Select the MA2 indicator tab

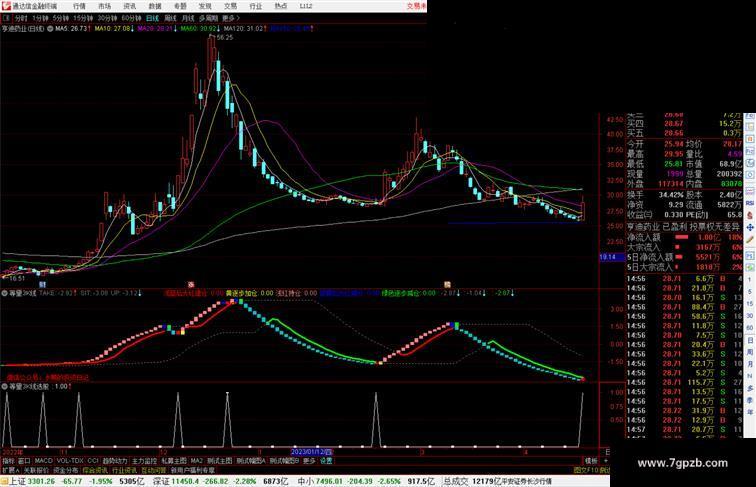point(196,461)
